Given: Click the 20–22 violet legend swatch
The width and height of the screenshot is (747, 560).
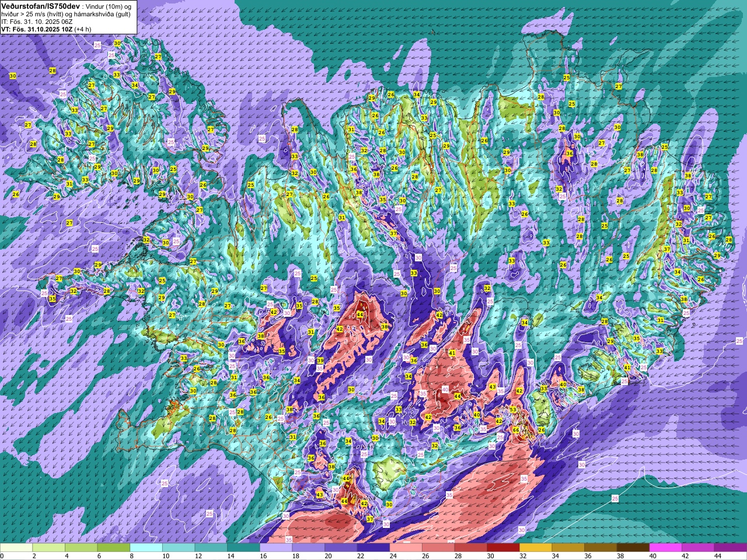Looking at the screenshot, I should [x=341, y=548].
